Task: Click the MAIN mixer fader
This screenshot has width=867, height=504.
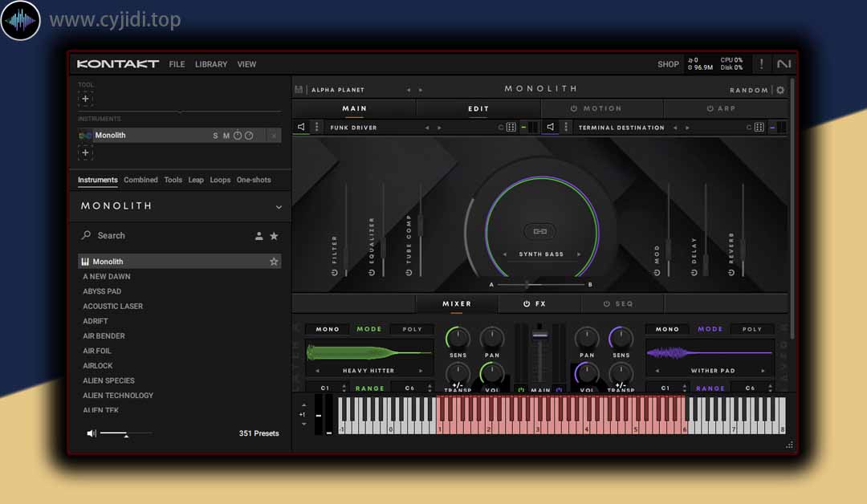Action: pos(539,334)
